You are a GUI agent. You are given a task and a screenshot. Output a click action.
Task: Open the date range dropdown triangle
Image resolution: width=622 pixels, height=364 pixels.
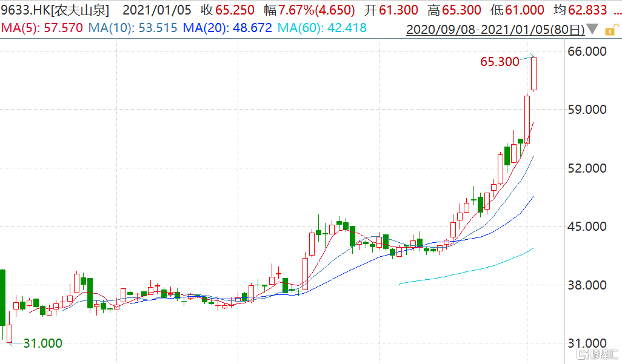click(x=592, y=29)
